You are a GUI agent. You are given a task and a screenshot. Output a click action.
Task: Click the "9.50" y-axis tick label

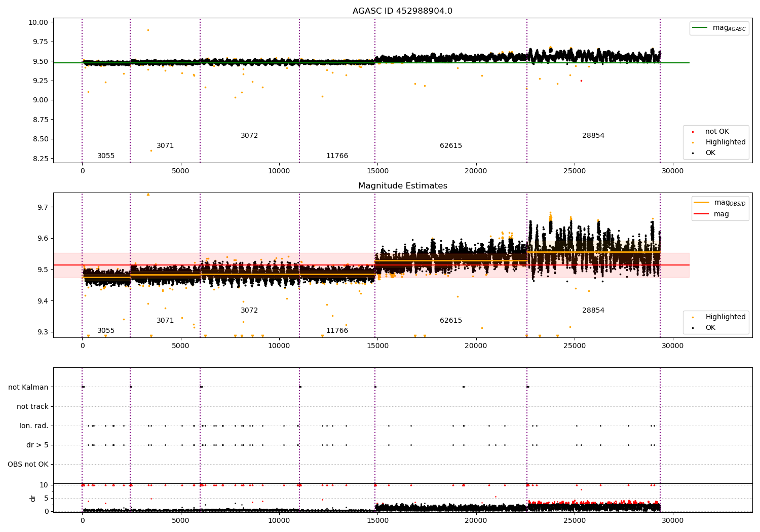pos(40,61)
